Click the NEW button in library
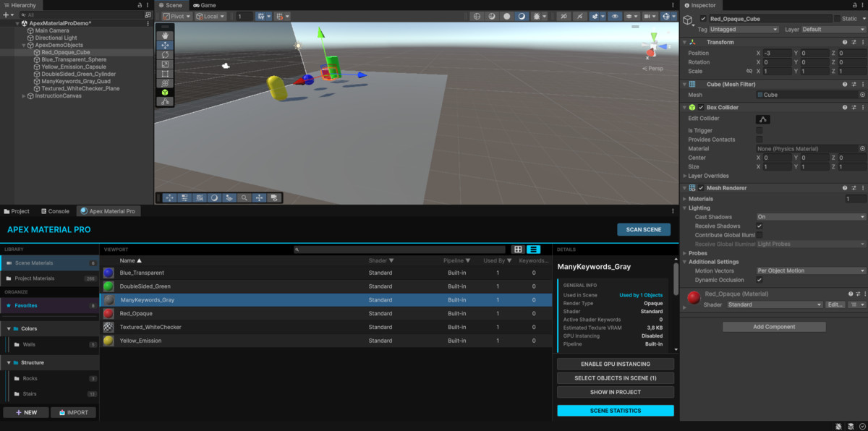 (26, 412)
